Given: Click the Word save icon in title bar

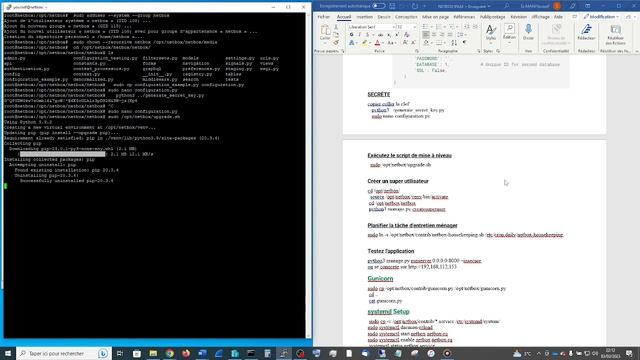Looking at the screenshot, I should [x=392, y=6].
